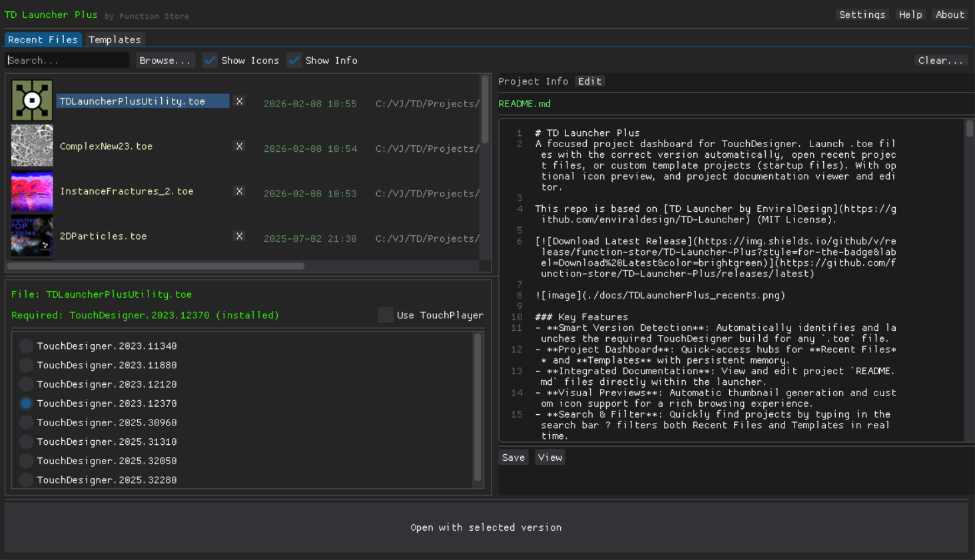Choose TouchDesigner.2023.11340 radio option
Screen dimensions: 975x560
point(26,346)
